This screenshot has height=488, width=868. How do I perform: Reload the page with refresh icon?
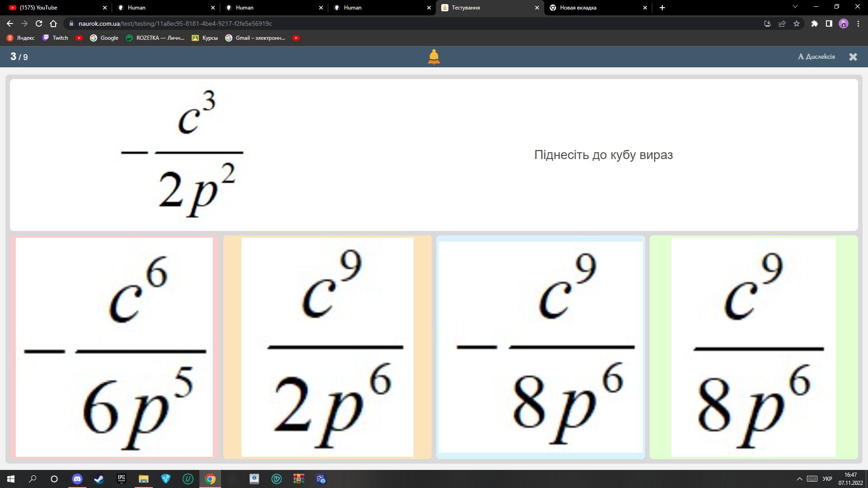pyautogui.click(x=39, y=23)
